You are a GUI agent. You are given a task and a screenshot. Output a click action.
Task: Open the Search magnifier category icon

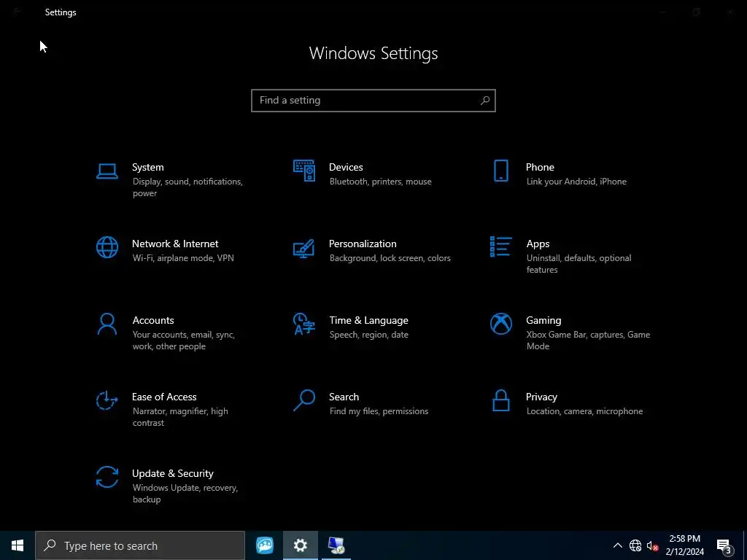(x=304, y=400)
